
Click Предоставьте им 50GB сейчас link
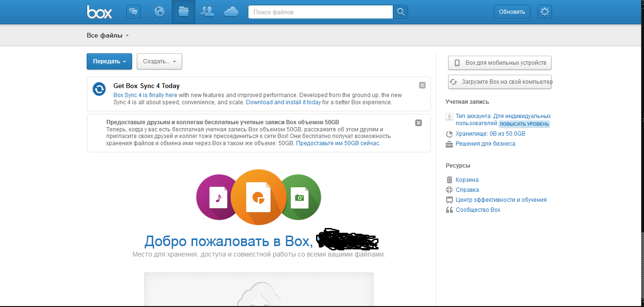coord(338,143)
